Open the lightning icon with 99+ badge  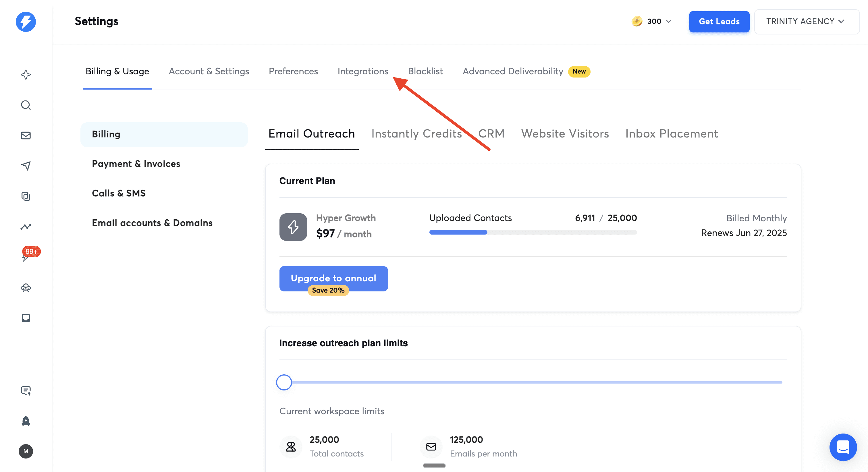click(26, 257)
